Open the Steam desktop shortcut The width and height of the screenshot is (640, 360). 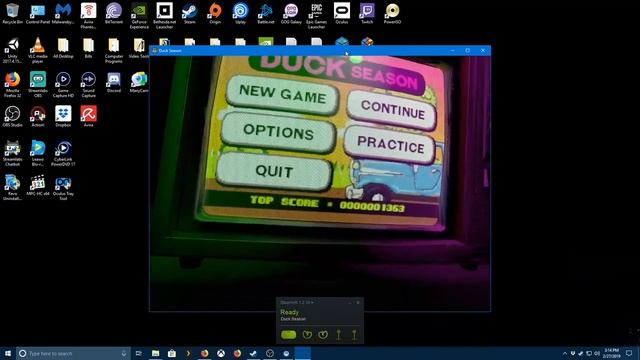pos(190,13)
